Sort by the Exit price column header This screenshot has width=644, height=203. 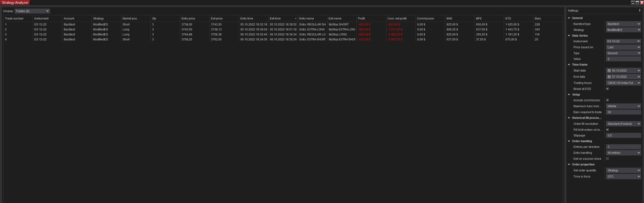point(224,18)
